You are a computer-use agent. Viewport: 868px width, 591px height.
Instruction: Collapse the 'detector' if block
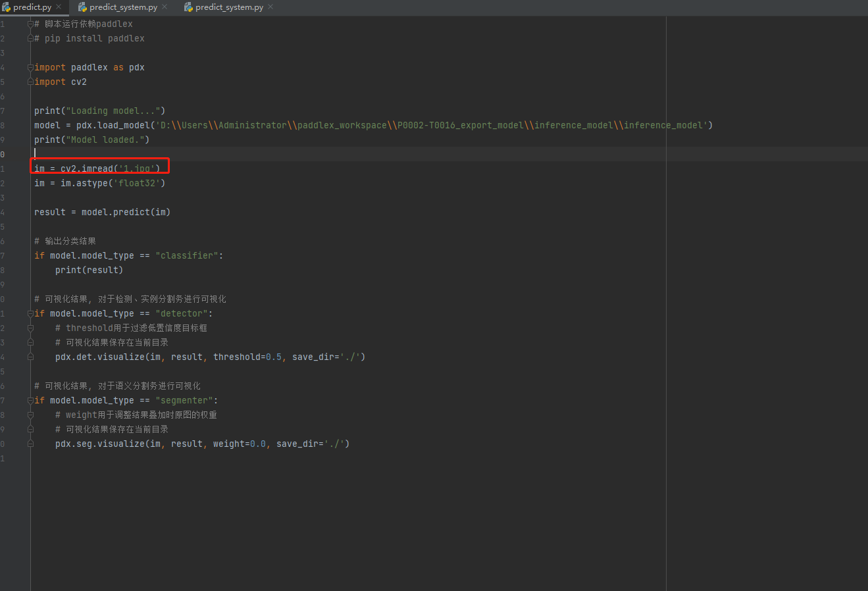(30, 313)
